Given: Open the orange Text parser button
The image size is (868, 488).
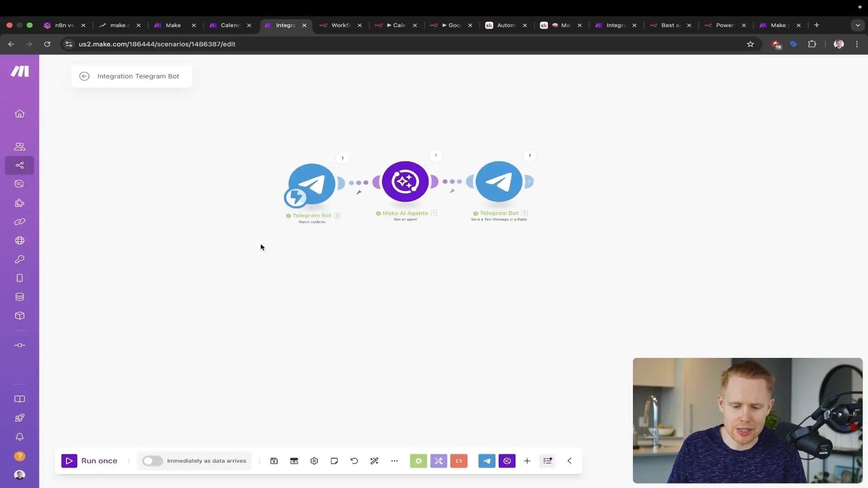Looking at the screenshot, I should tap(459, 461).
